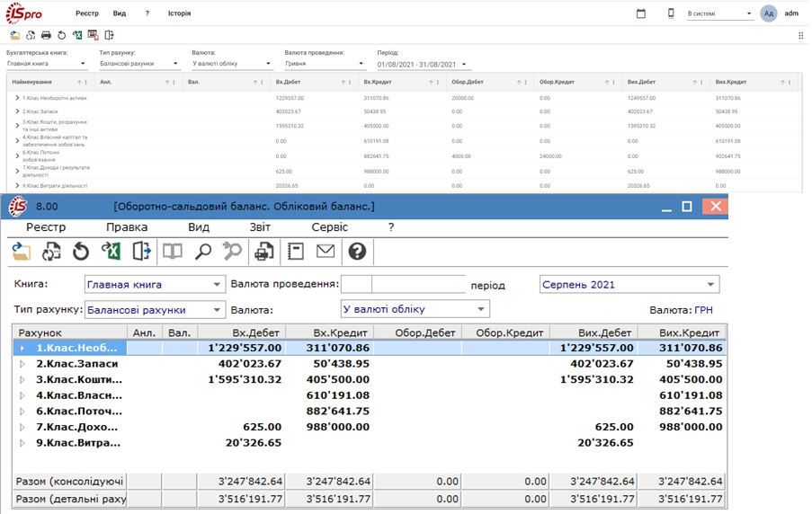The height and width of the screenshot is (514, 812).
Task: Expand 3.Клас.Кошти row in desktop table
Action: [22, 379]
